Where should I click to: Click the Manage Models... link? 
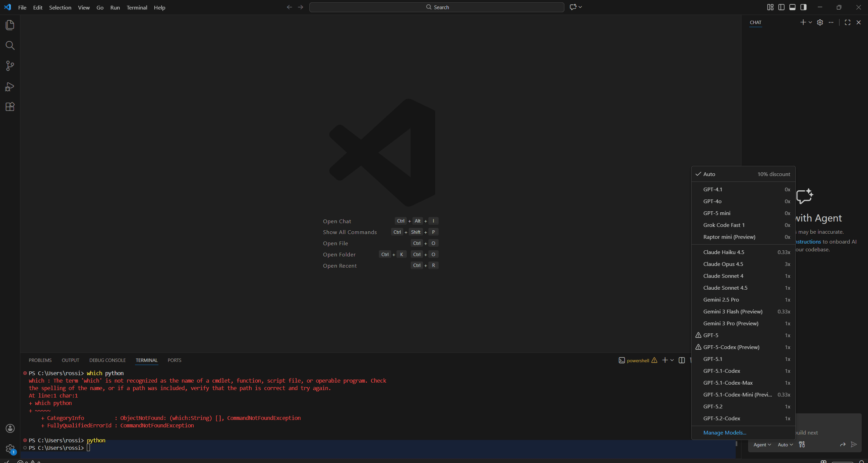click(x=725, y=432)
